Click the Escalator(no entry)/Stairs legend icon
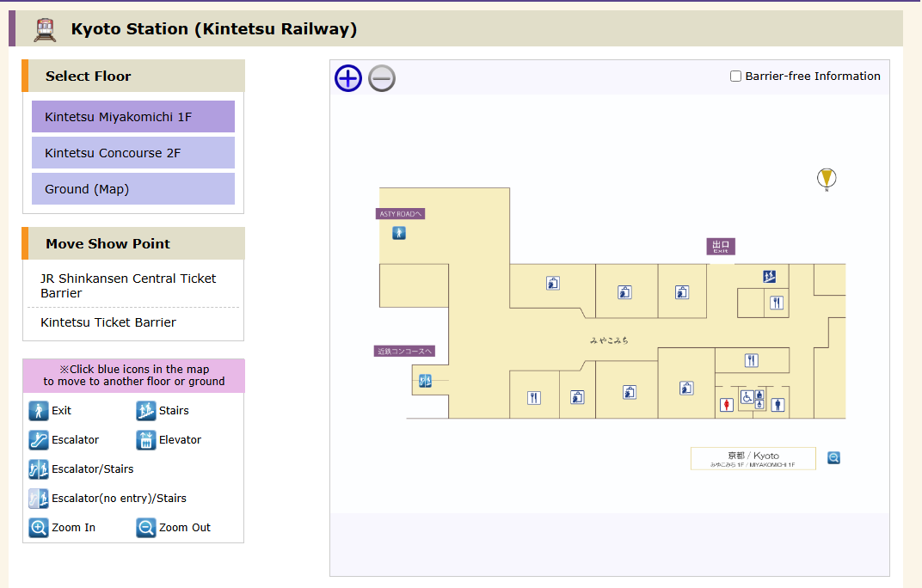This screenshot has height=588, width=922. [38, 499]
